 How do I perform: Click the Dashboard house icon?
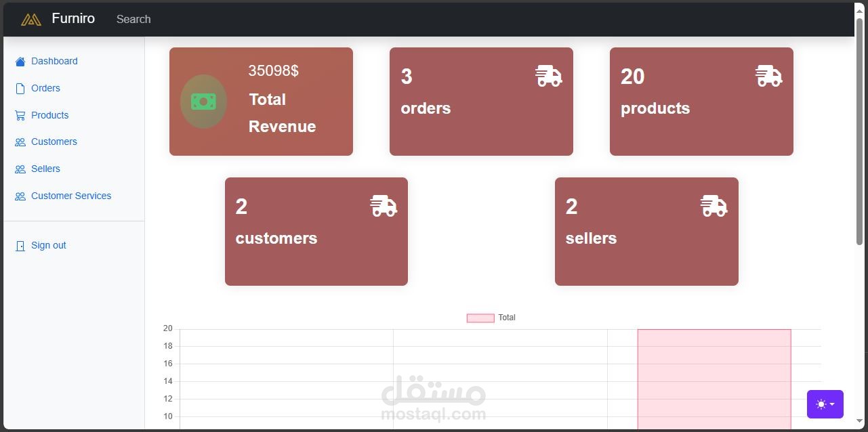click(x=20, y=62)
